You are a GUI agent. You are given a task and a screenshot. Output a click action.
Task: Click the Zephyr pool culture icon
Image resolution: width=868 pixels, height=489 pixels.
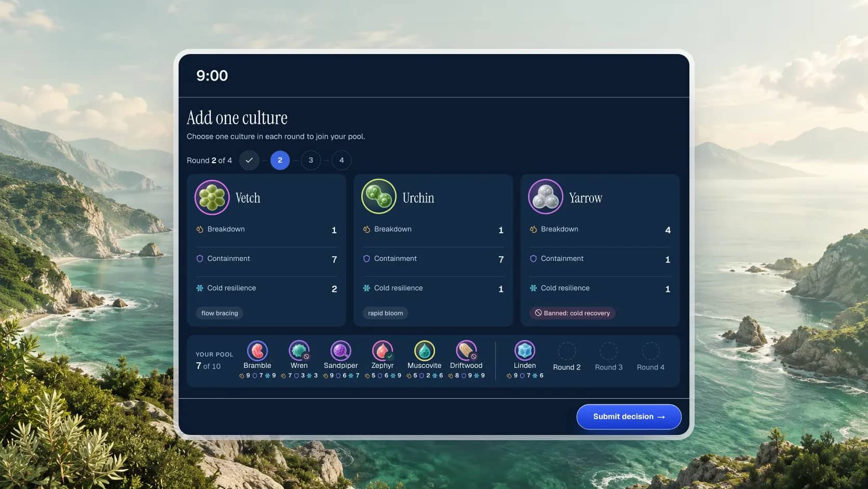pos(383,351)
